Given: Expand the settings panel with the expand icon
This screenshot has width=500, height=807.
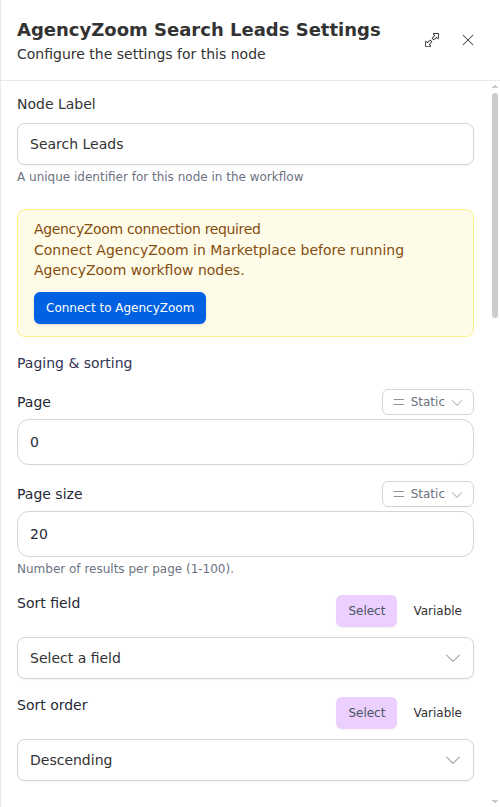Looking at the screenshot, I should pyautogui.click(x=432, y=40).
